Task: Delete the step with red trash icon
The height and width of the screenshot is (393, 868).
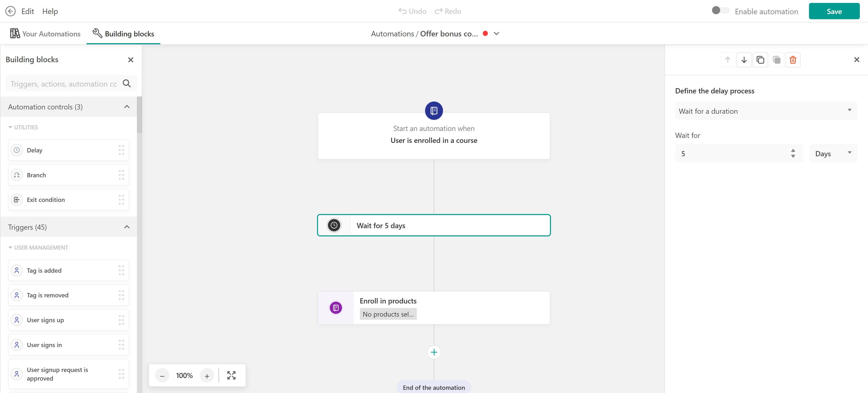Action: [793, 60]
